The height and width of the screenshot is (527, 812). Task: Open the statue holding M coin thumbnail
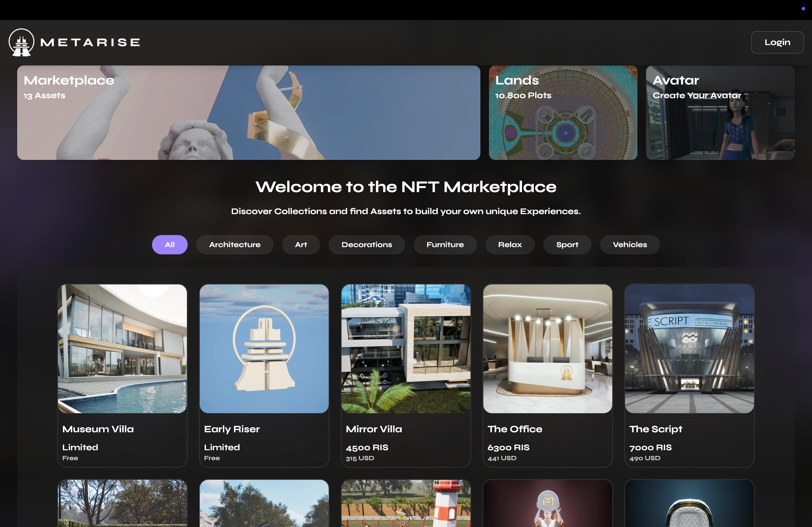pos(548,504)
